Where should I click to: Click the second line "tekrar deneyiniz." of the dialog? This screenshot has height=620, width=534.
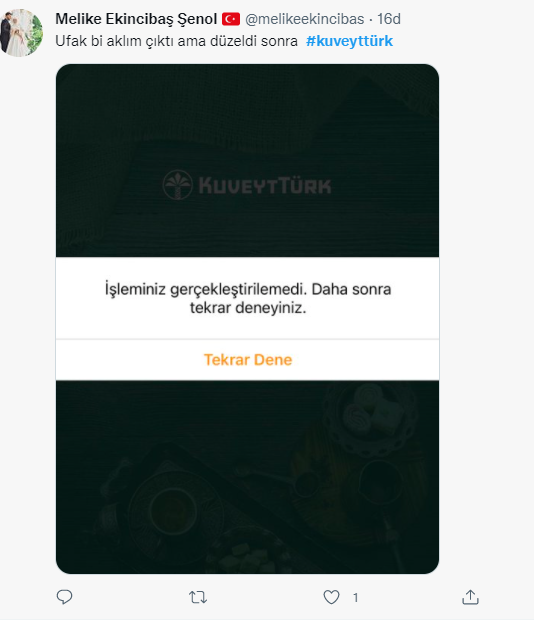248,308
